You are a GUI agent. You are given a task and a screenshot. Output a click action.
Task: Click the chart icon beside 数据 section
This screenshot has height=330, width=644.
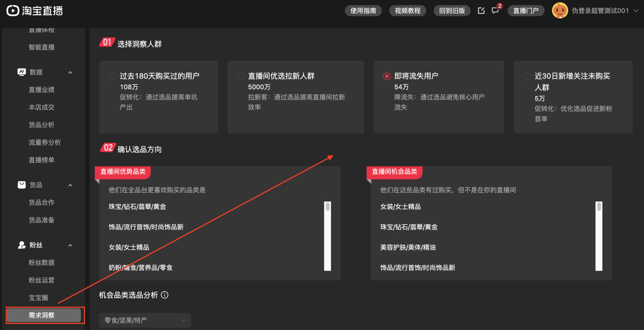tap(21, 72)
